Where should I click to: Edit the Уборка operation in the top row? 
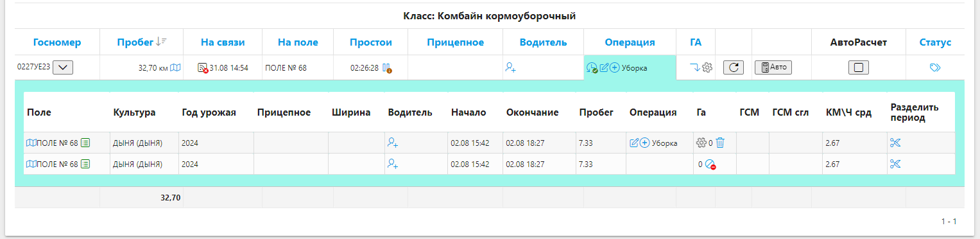click(603, 67)
